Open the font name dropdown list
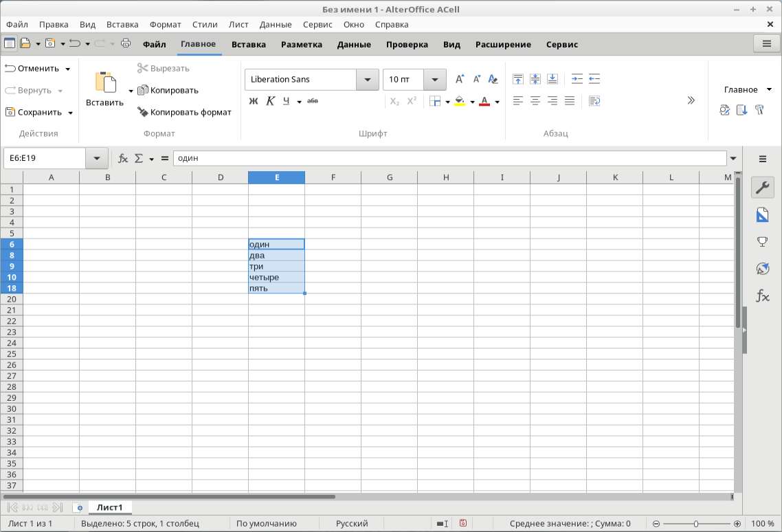Image resolution: width=782 pixels, height=532 pixels. pyautogui.click(x=368, y=79)
